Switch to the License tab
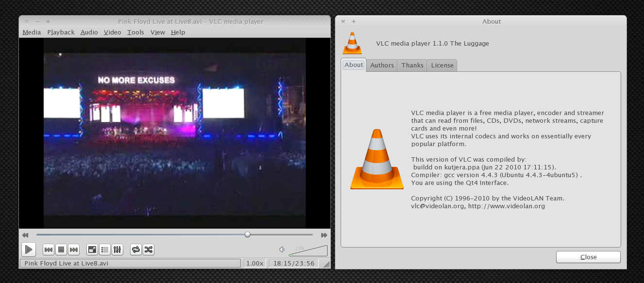644x283 pixels. tap(442, 65)
